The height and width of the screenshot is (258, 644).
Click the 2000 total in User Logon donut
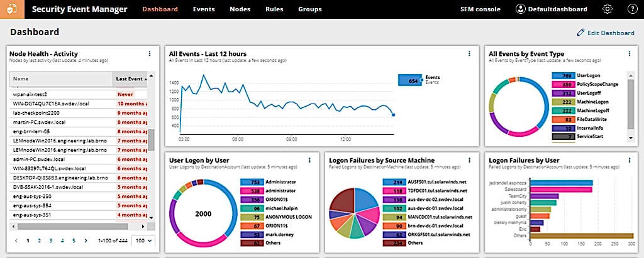pos(203,213)
